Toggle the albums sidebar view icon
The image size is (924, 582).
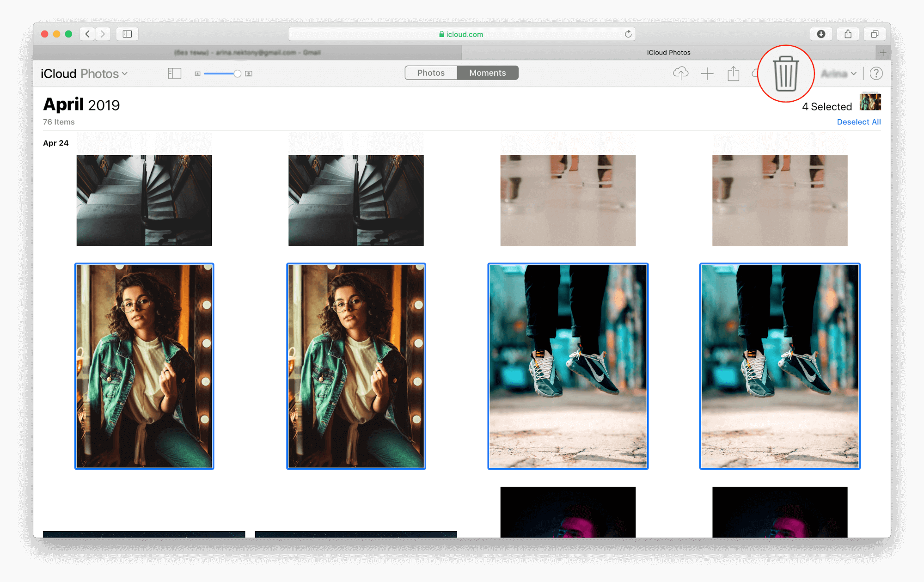pos(175,73)
